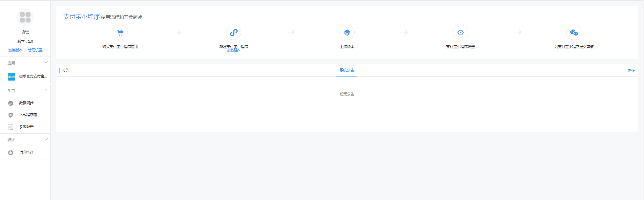
Task: Click the 微擎官方支付宝 app thumbnail icon
Action: point(11,76)
